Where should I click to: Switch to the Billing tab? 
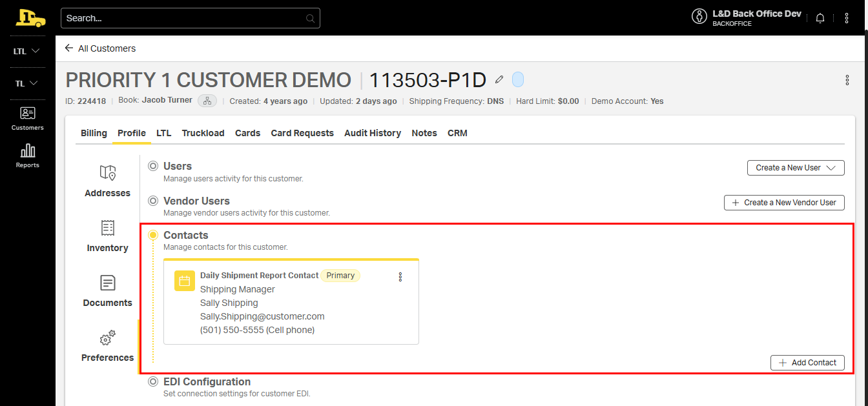coord(94,133)
